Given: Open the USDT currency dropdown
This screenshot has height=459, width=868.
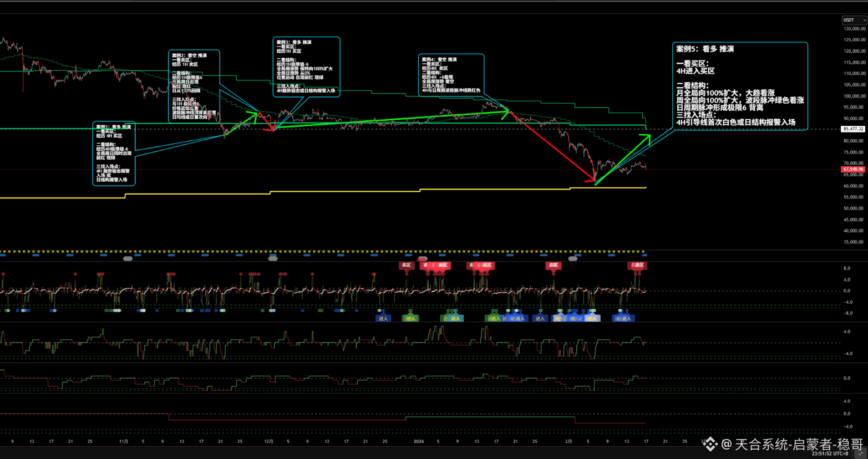Looking at the screenshot, I should [x=854, y=20].
